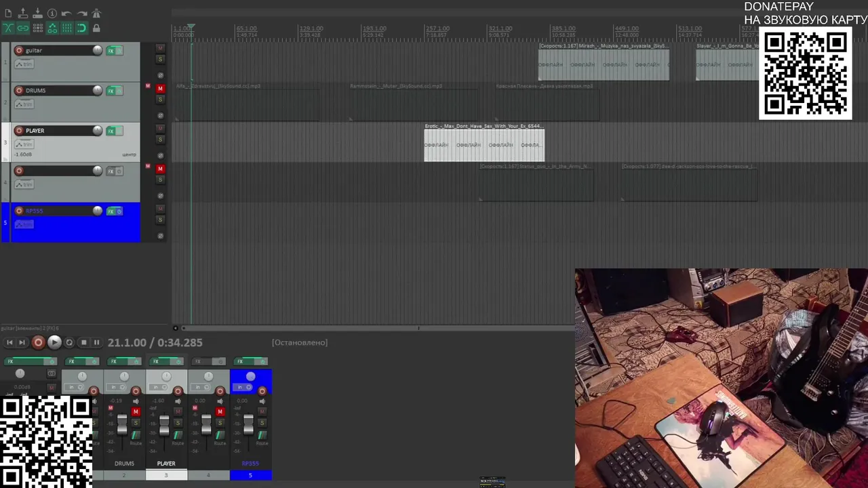Click the transport Pause button
Viewport: 868px width, 488px height.
click(96, 343)
